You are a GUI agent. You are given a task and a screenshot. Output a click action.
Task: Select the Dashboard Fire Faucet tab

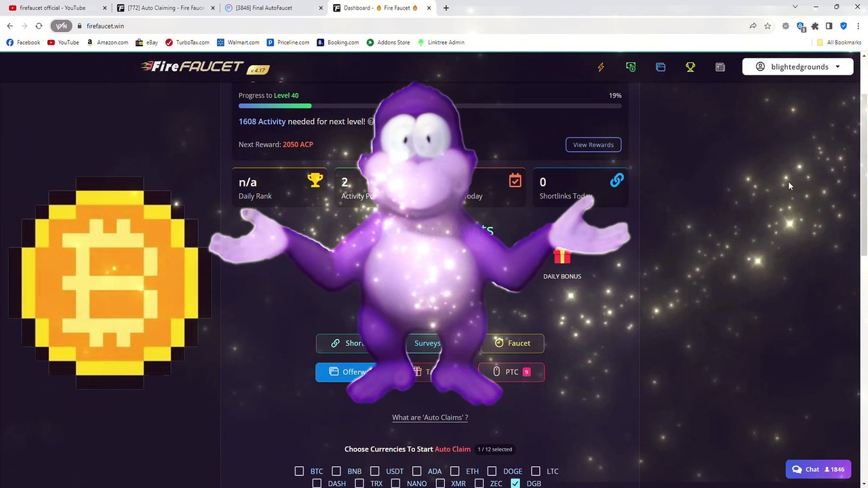coord(381,8)
